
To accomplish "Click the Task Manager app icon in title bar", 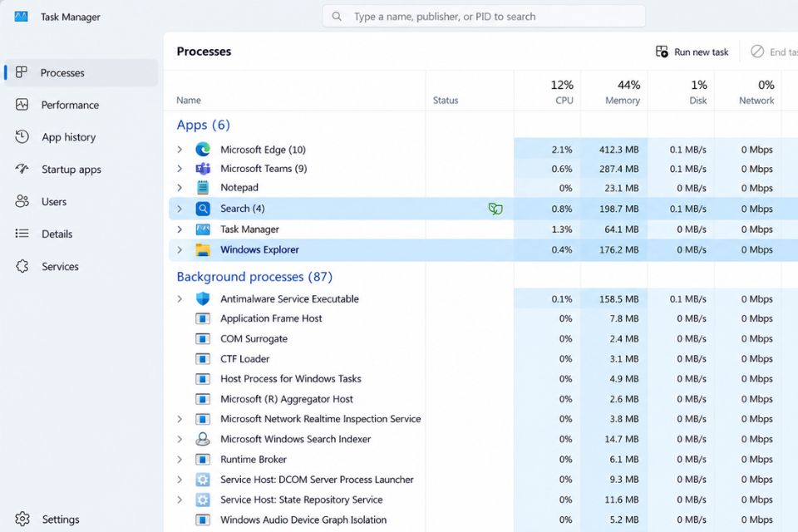I will coord(22,17).
